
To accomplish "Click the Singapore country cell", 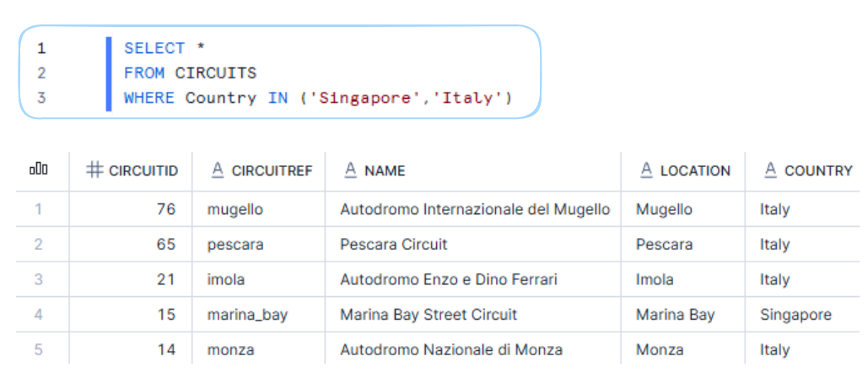I will click(795, 315).
